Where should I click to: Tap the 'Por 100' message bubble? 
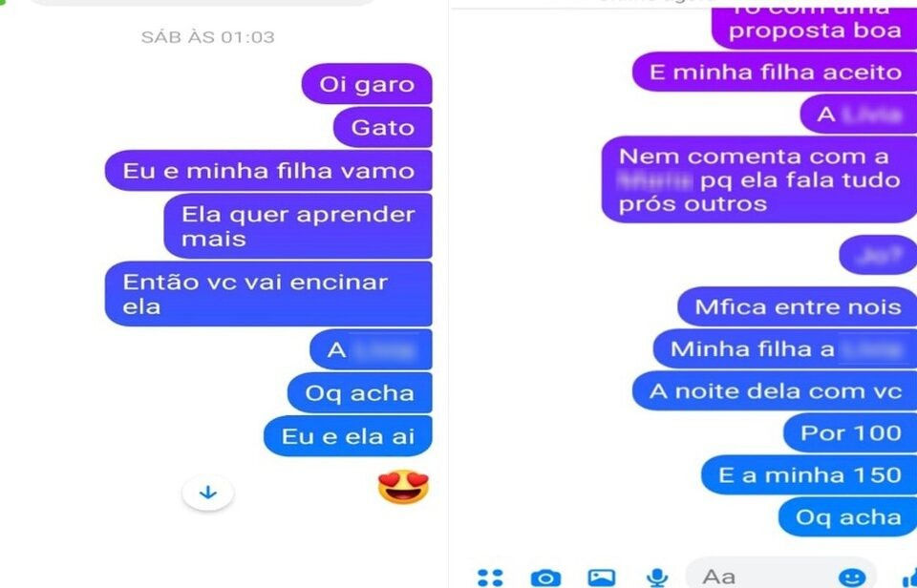(850, 433)
